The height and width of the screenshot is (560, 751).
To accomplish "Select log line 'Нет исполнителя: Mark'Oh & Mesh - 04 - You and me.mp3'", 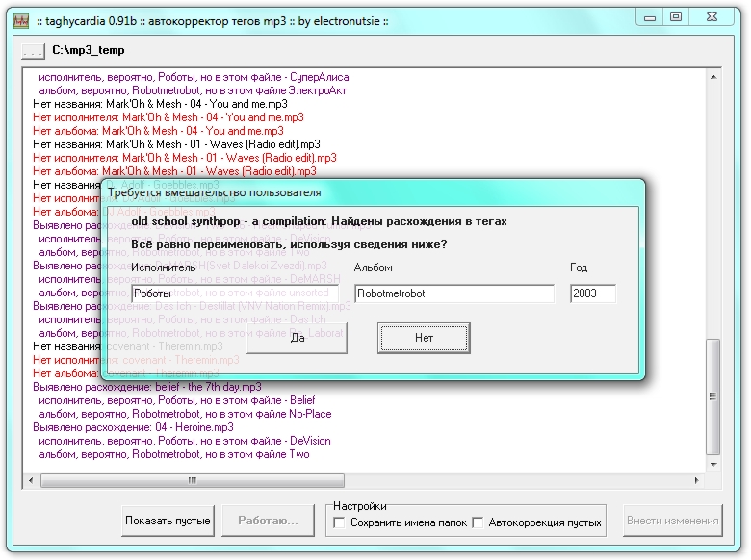I will (x=168, y=117).
